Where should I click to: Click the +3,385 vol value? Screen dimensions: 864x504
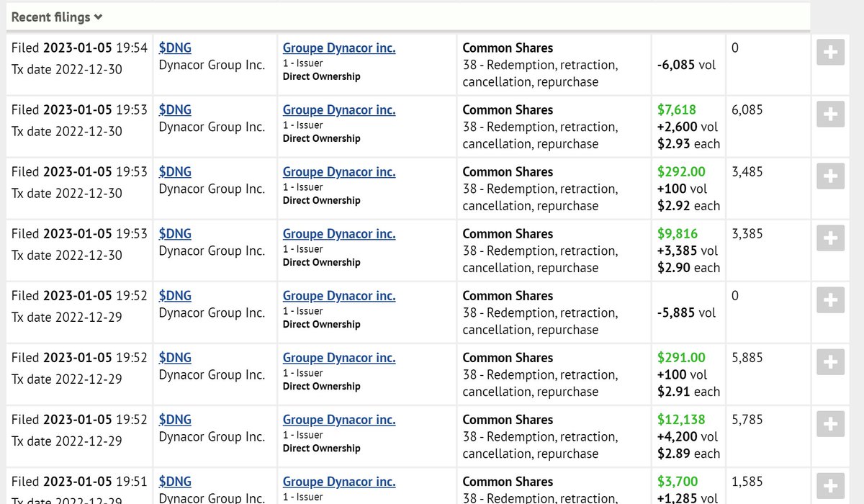click(x=688, y=251)
